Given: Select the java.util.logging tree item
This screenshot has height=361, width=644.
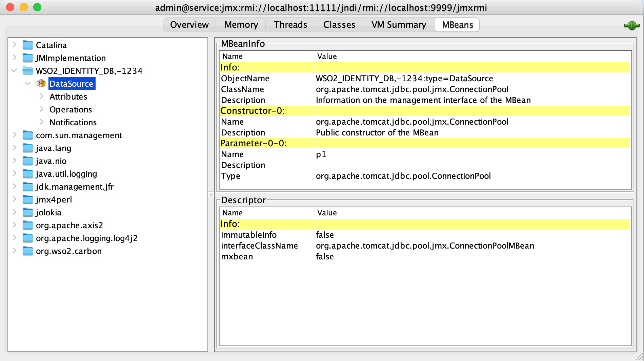Looking at the screenshot, I should (66, 174).
